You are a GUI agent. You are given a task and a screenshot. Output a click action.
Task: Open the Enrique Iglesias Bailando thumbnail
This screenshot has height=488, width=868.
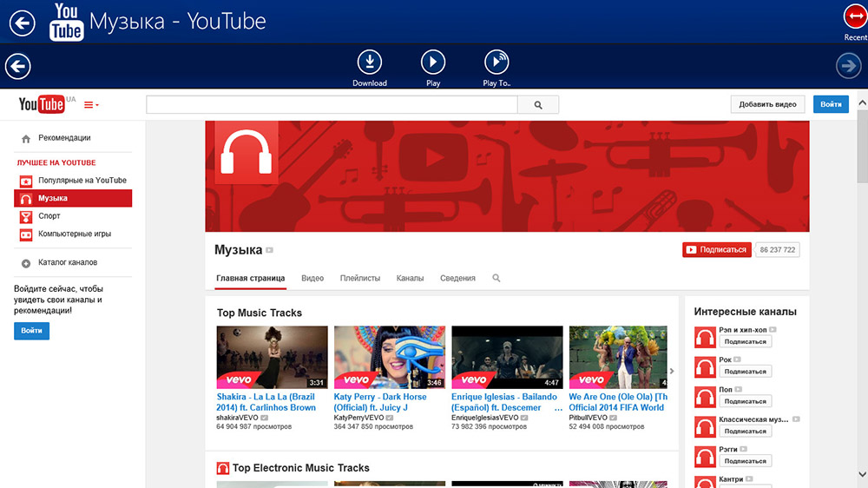(x=507, y=357)
